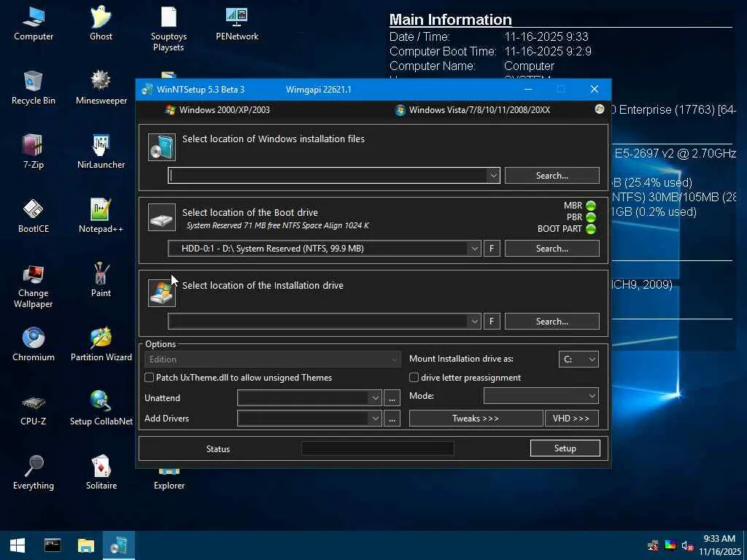Screen dimensions: 747x560
Task: Open the Mount Installation drive letter dropdown
Action: pyautogui.click(x=578, y=359)
